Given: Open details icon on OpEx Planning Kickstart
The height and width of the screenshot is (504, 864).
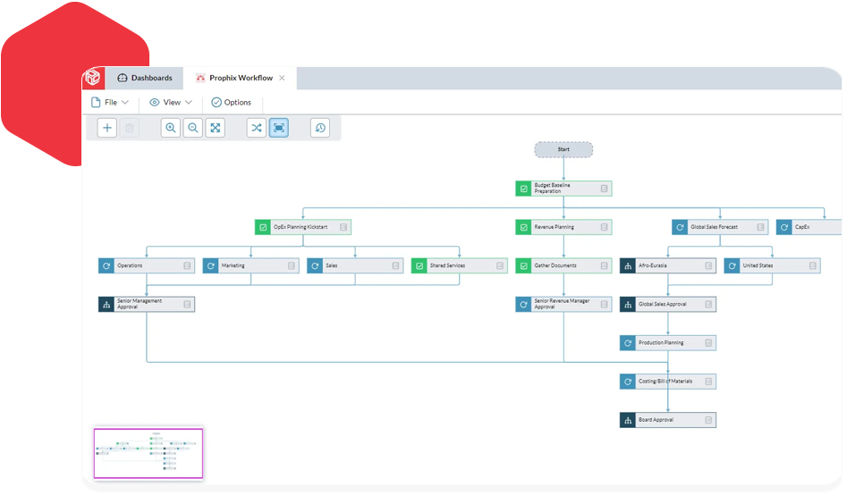Looking at the screenshot, I should 343,227.
